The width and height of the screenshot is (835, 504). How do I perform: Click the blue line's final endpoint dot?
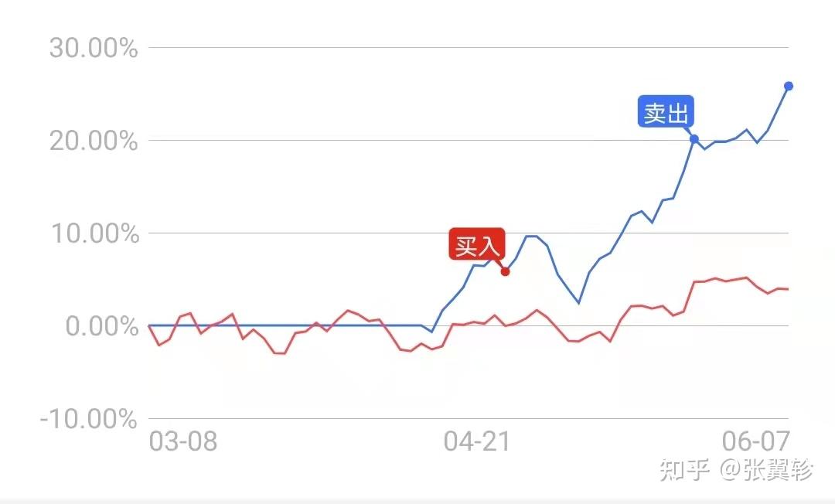pyautogui.click(x=788, y=86)
